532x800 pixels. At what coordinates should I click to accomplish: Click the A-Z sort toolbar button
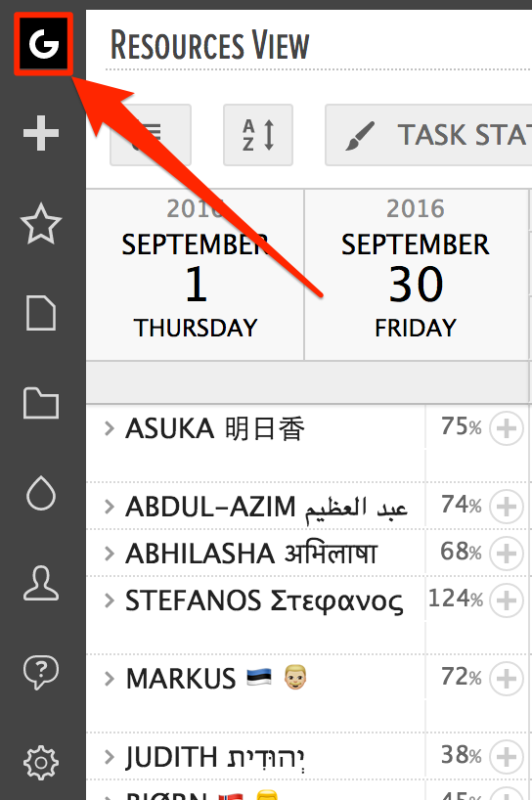258,135
